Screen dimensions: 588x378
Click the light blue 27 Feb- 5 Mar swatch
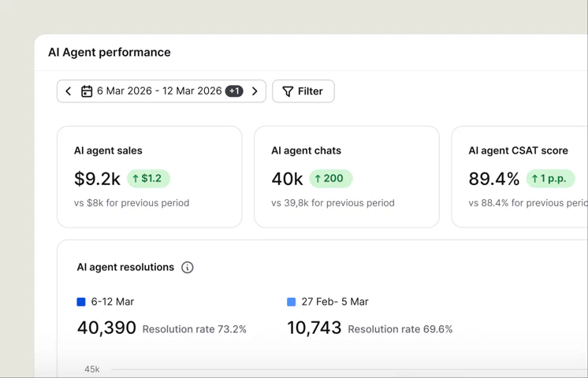tap(292, 302)
